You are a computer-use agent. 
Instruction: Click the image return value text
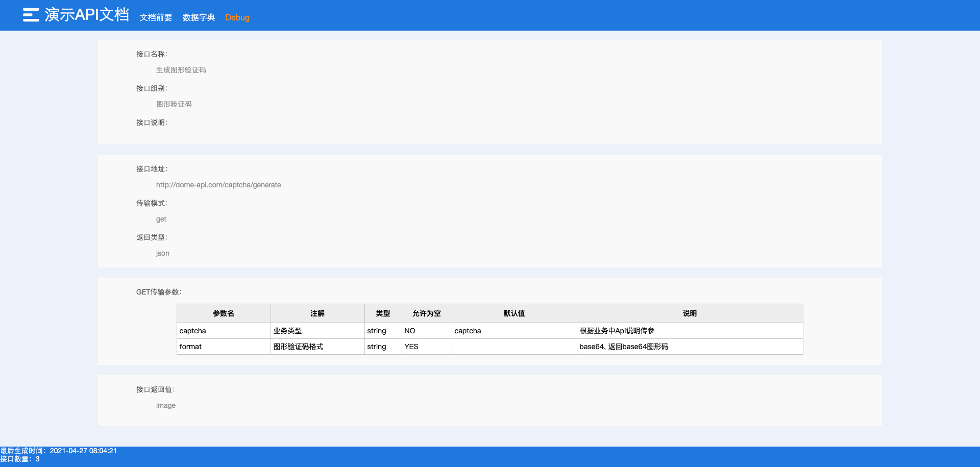tap(166, 405)
